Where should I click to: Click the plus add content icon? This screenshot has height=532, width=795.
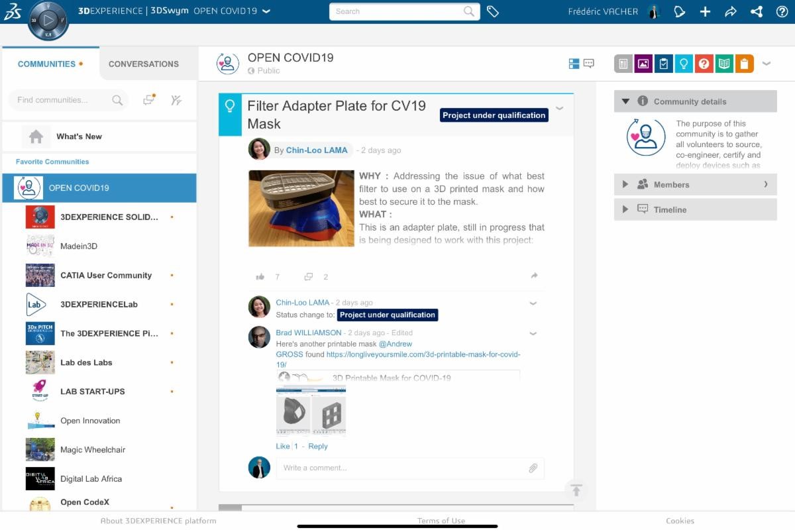705,11
